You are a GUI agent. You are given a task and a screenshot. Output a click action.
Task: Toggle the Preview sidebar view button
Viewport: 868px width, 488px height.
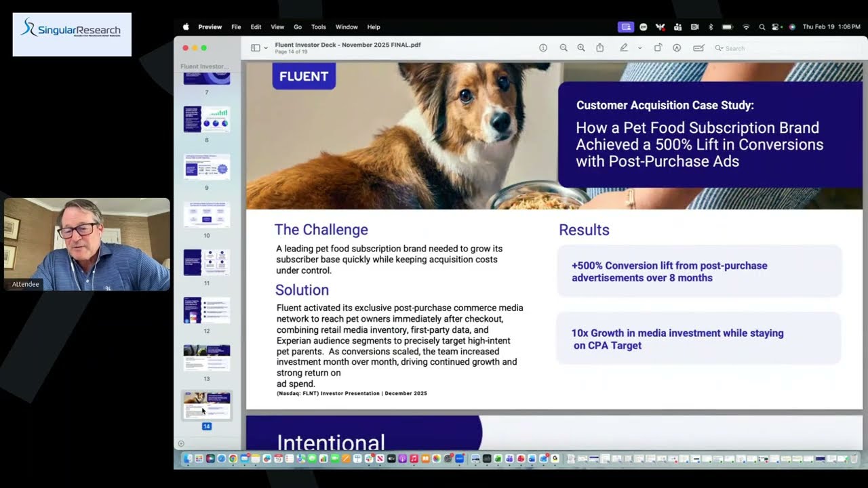pyautogui.click(x=256, y=48)
